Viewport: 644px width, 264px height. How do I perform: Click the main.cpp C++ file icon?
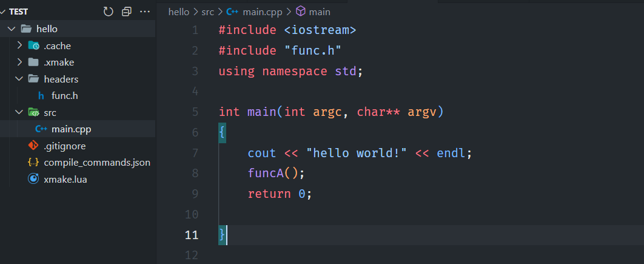click(41, 129)
